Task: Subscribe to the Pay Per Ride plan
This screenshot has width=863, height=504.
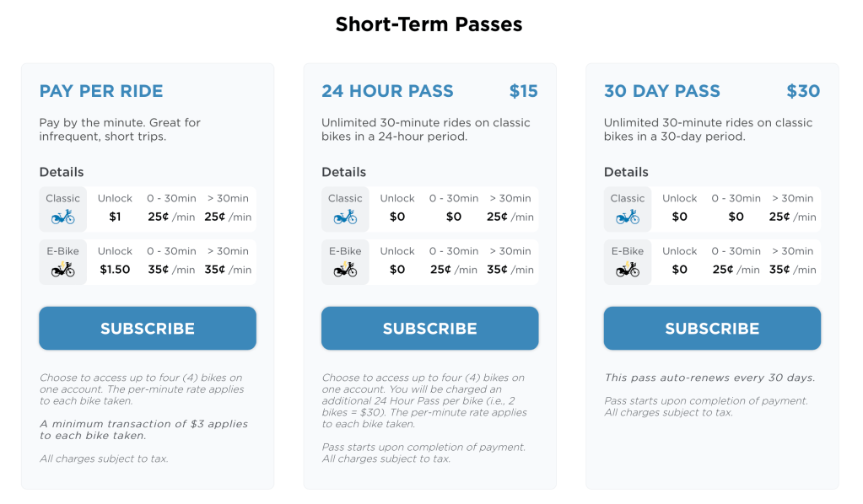Action: pos(148,329)
